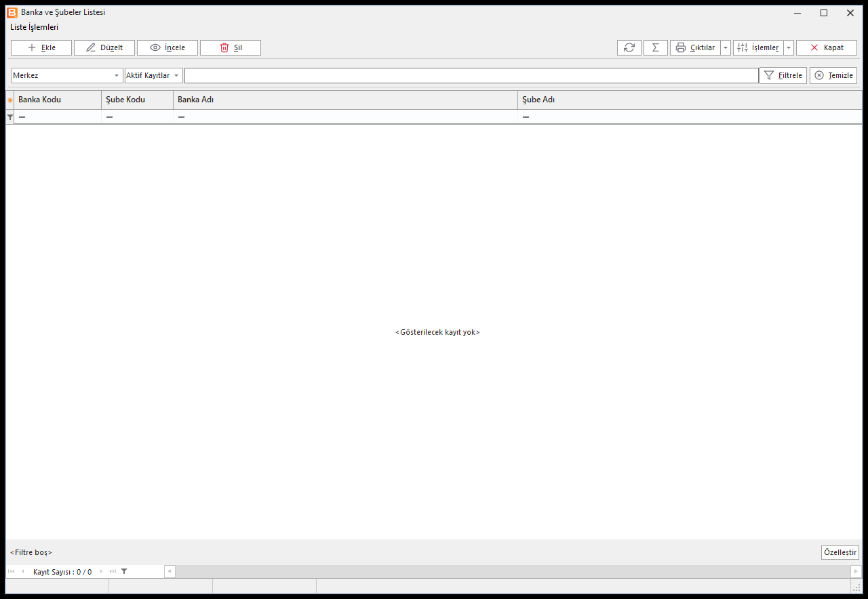Screen dimensions: 868x599
Task: Click the horizontal scrollbar left arrow
Action: 170,571
